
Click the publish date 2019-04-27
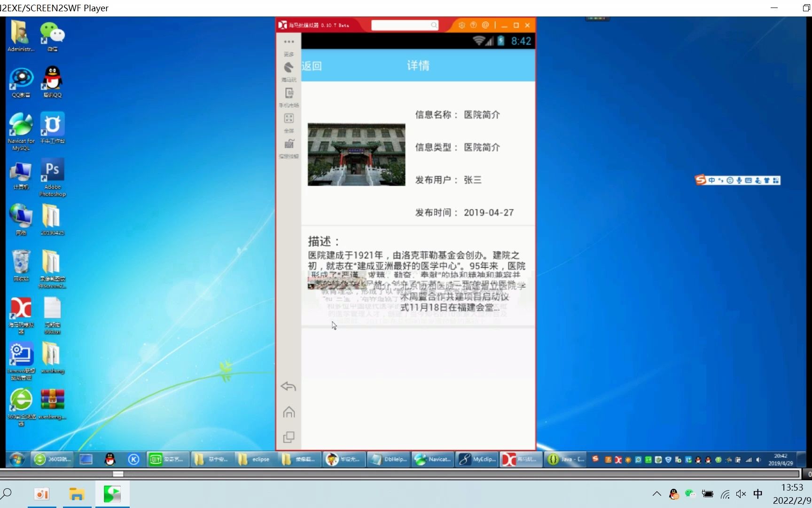click(x=489, y=213)
